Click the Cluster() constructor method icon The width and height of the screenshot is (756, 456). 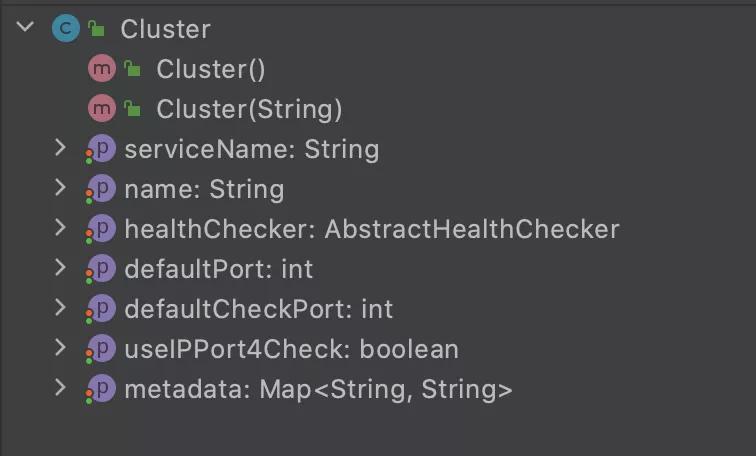click(x=102, y=69)
